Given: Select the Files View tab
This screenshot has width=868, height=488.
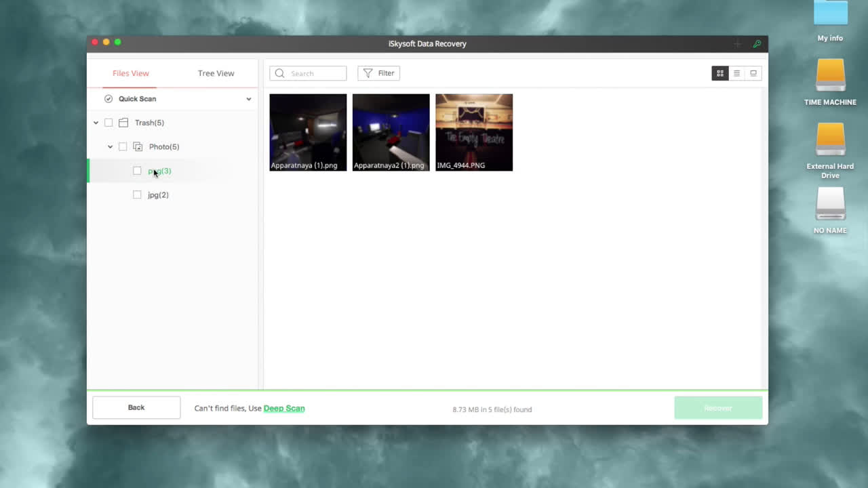Looking at the screenshot, I should (130, 73).
